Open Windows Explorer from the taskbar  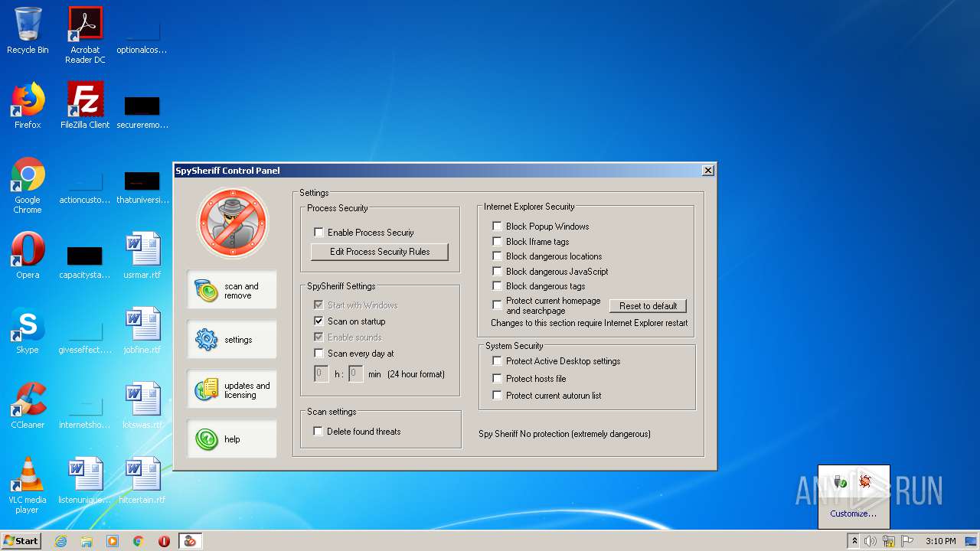pos(87,541)
